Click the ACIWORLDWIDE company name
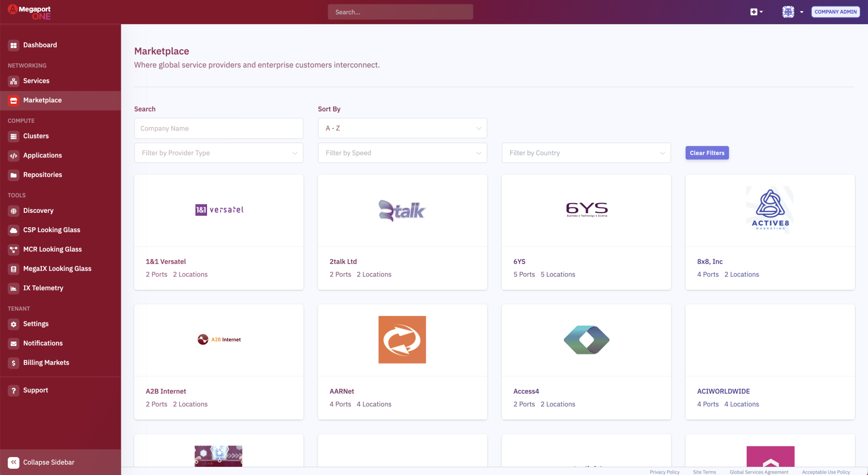Viewport: 868px width, 475px height. pyautogui.click(x=723, y=392)
